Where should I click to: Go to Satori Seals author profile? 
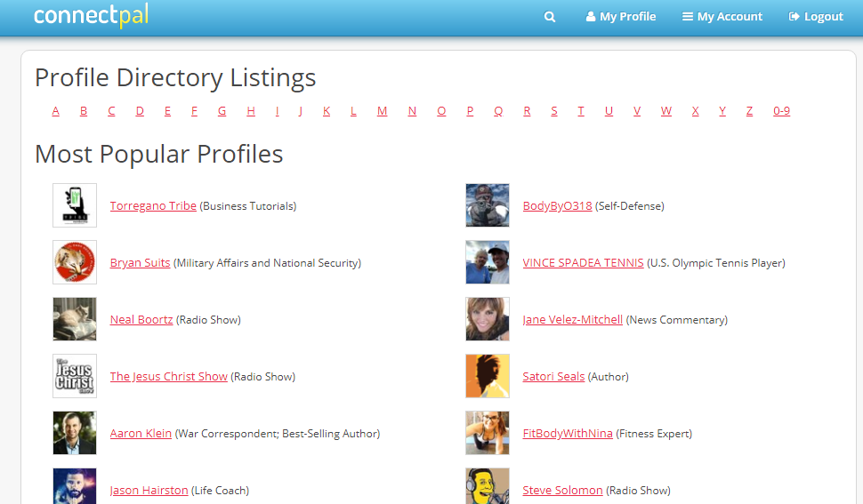tap(553, 377)
